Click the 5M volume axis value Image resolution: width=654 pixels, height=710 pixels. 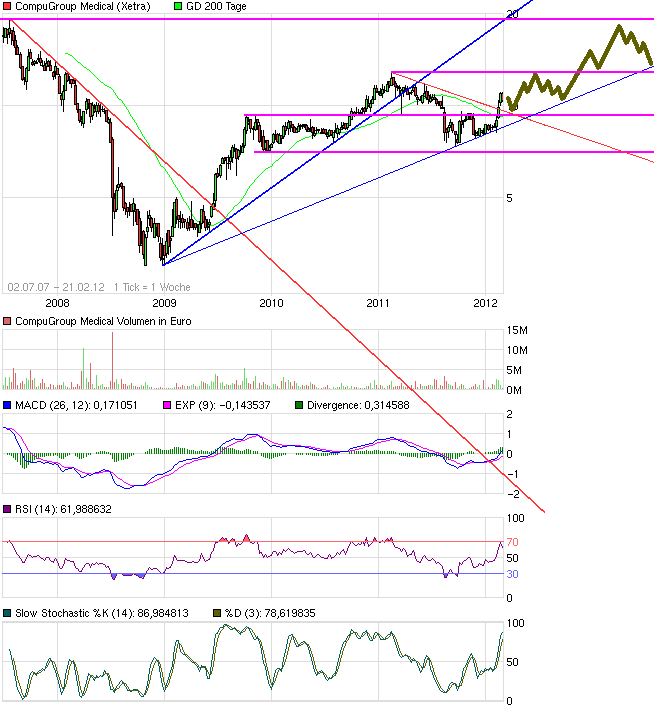point(515,370)
